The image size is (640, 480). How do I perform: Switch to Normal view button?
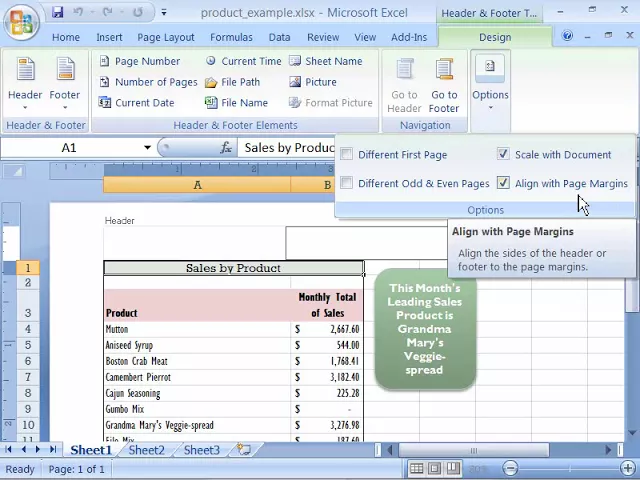[x=416, y=468]
